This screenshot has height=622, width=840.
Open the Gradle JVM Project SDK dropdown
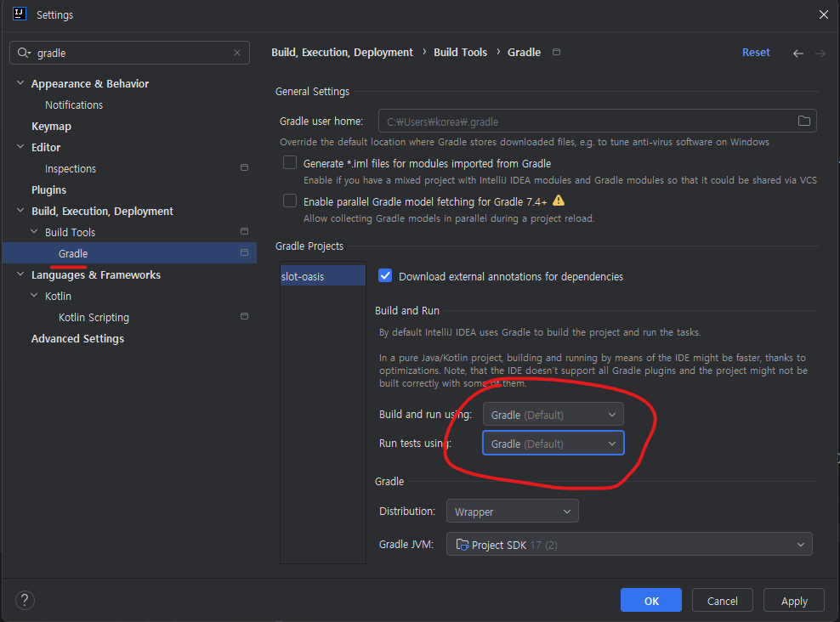629,545
